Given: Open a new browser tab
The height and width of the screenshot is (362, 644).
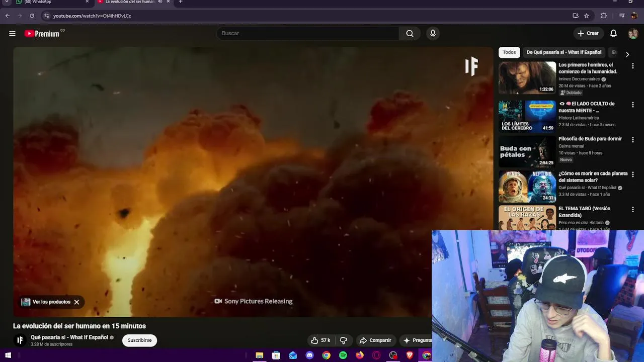Looking at the screenshot, I should click(x=181, y=2).
